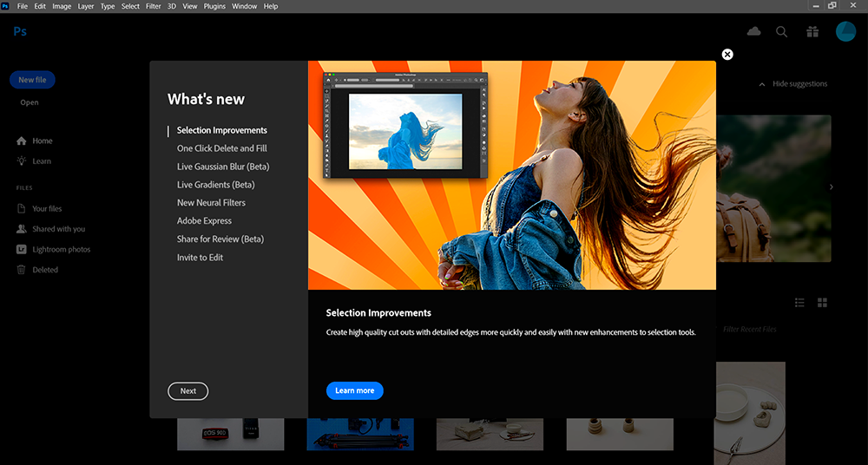Open Shared with you in the sidebar
Screen dimensions: 868x465
pos(59,229)
